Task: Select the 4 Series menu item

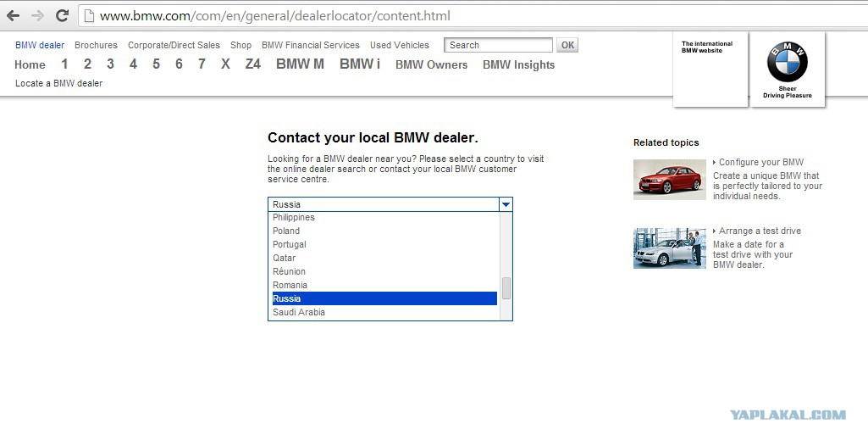Action: [x=134, y=64]
